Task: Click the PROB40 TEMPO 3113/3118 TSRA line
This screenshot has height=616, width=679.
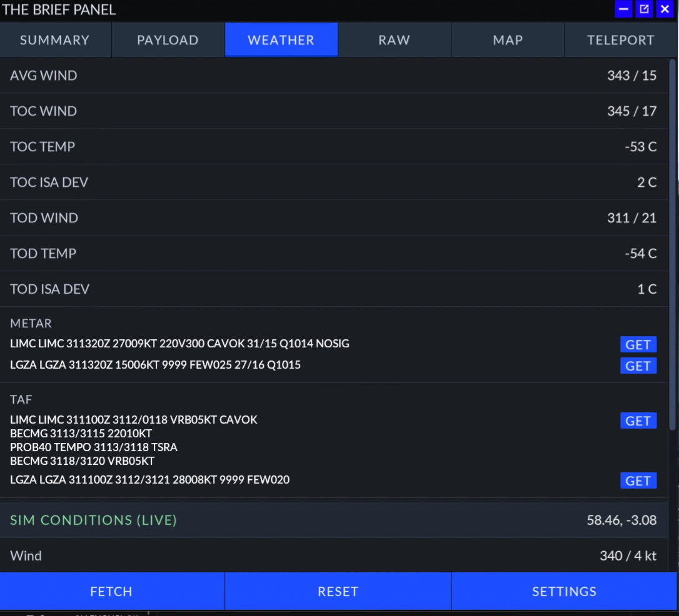Action: (x=94, y=447)
